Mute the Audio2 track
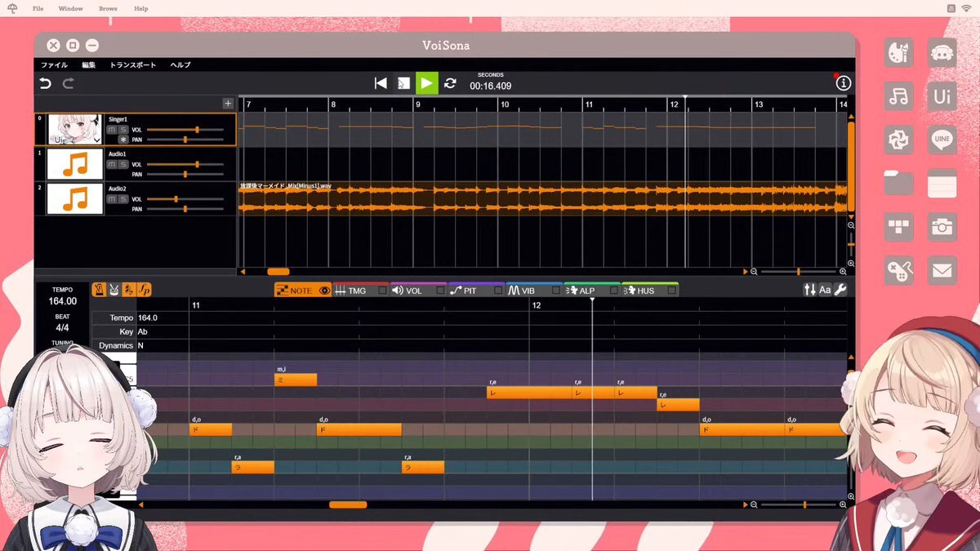Image resolution: width=980 pixels, height=551 pixels. pyautogui.click(x=113, y=198)
